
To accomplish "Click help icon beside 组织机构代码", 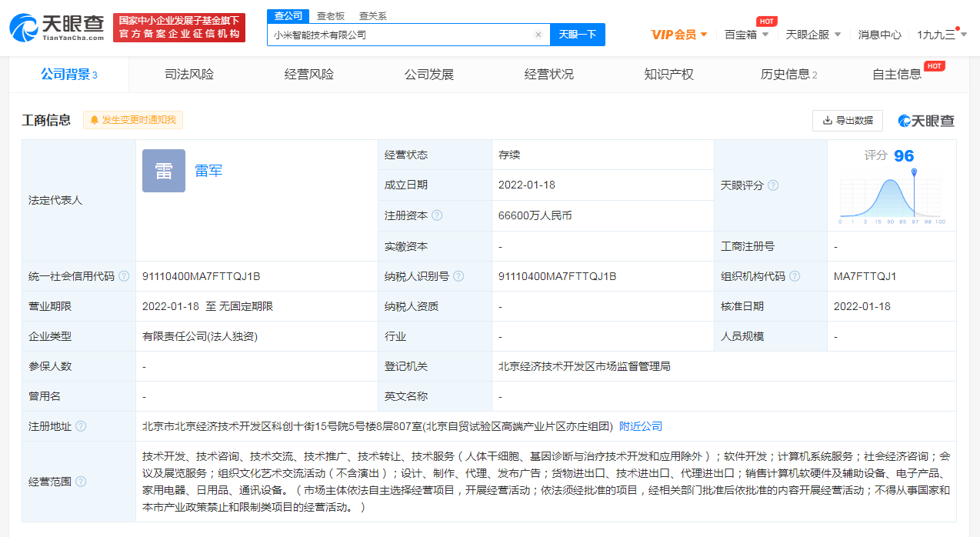I will [x=795, y=276].
